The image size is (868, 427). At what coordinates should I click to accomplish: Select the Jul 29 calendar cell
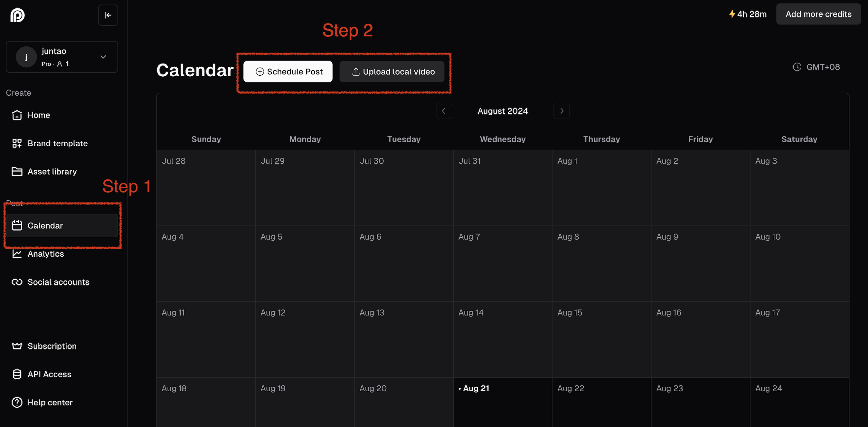point(305,188)
